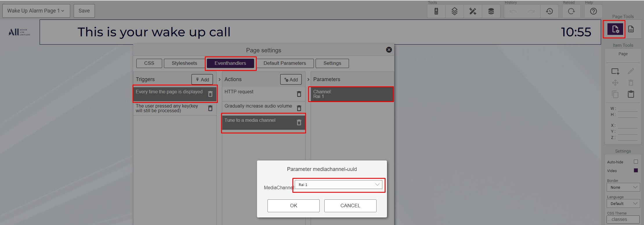Click the Z order input field

(x=627, y=137)
